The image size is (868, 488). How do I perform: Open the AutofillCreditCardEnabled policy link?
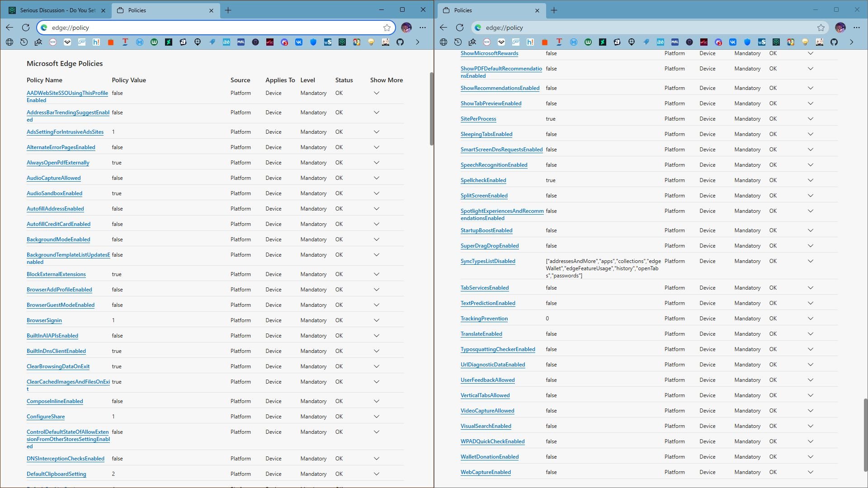click(x=58, y=224)
